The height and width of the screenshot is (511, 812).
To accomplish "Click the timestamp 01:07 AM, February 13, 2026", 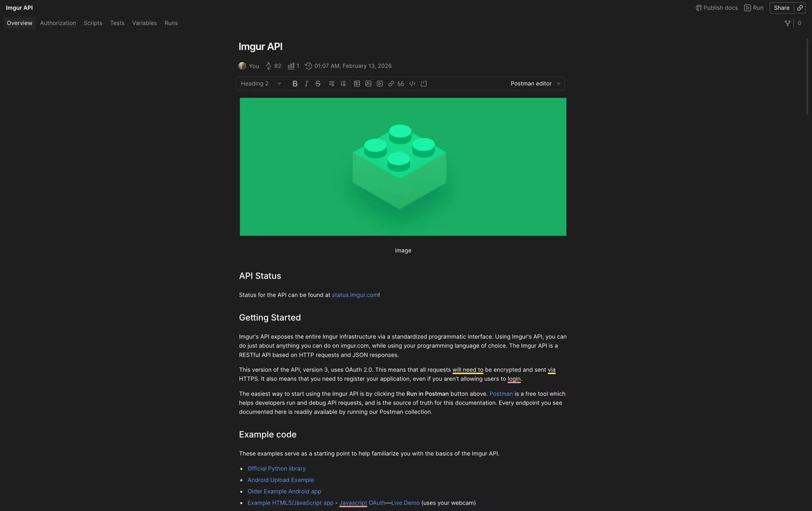I will [x=353, y=66].
